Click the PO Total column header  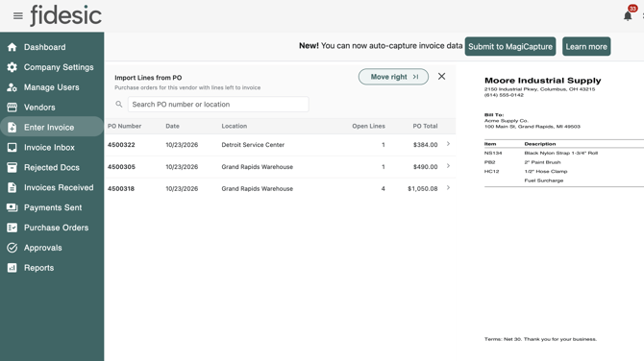coord(425,126)
